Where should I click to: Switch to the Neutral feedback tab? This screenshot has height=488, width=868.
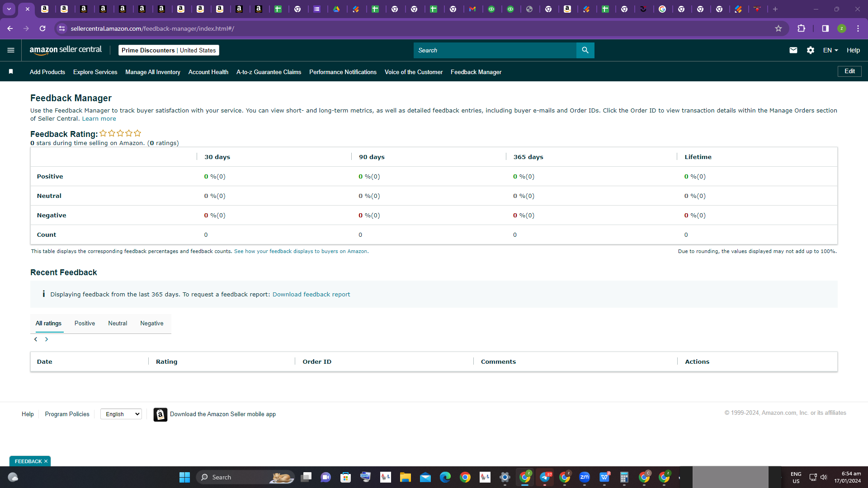[x=118, y=324]
